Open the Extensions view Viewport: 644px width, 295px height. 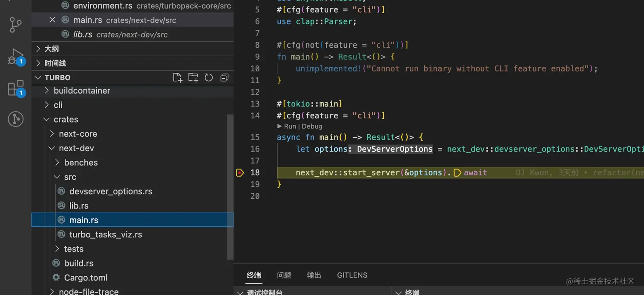click(x=15, y=88)
